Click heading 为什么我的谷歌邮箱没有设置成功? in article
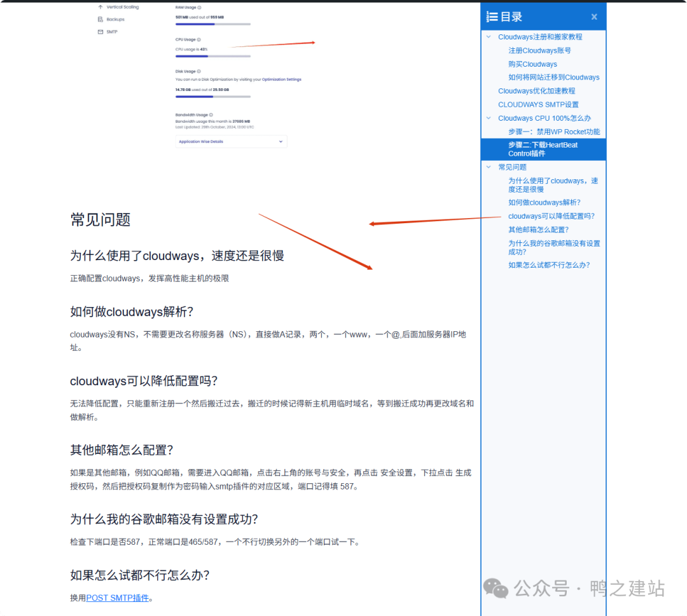 [x=164, y=519]
